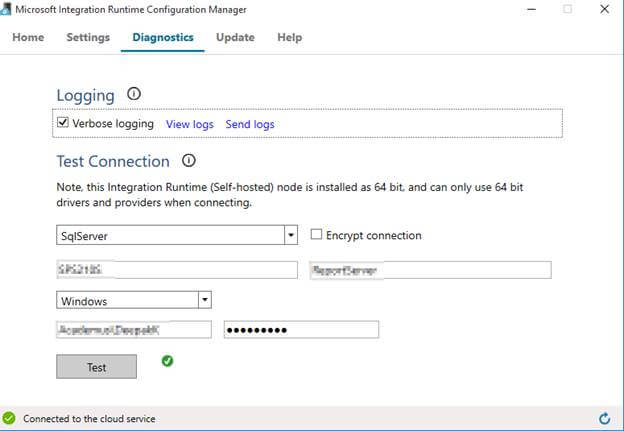Viewport: 624px width, 431px height.
Task: Disable the Verbose logging checkbox
Action: coord(63,122)
